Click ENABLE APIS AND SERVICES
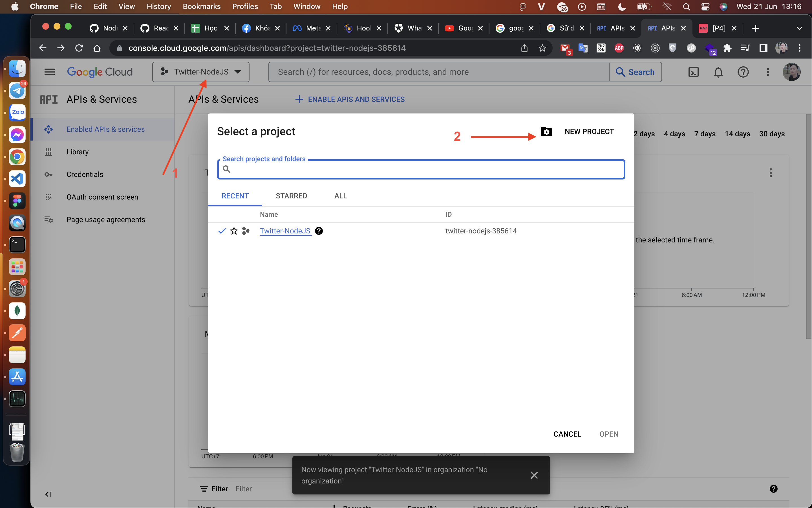Viewport: 812px width, 508px height. pos(350,99)
